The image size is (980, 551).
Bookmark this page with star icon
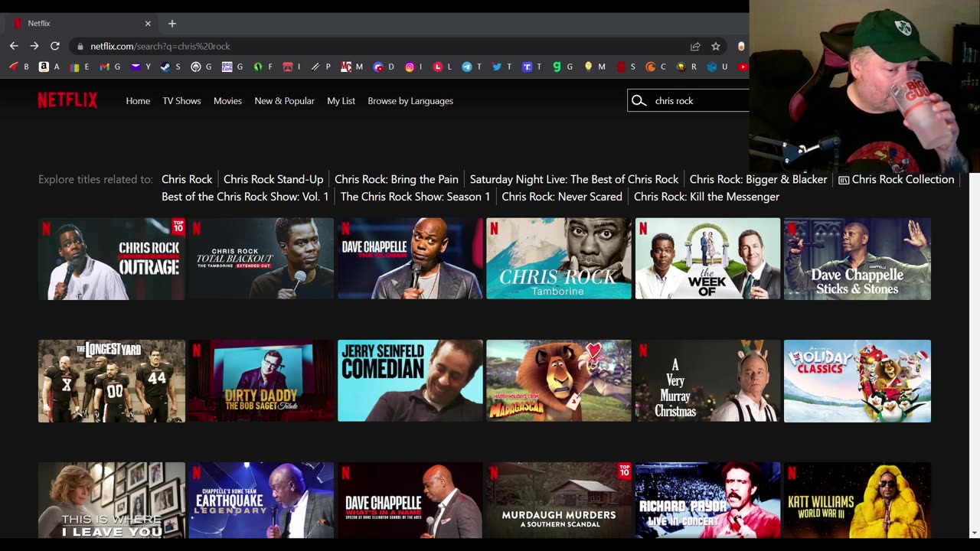tap(716, 46)
